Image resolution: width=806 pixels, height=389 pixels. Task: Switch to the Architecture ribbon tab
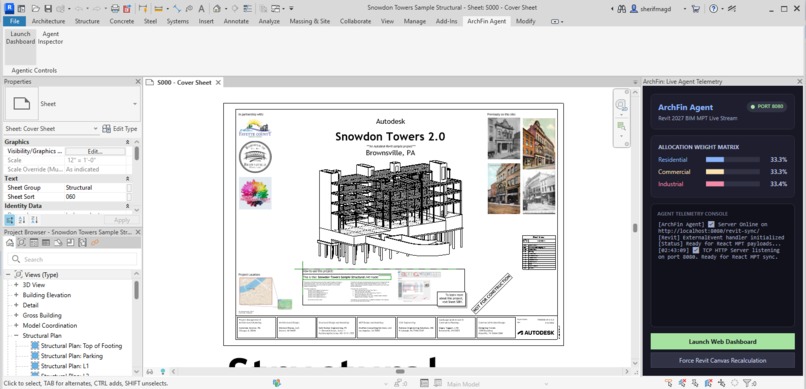coord(48,21)
